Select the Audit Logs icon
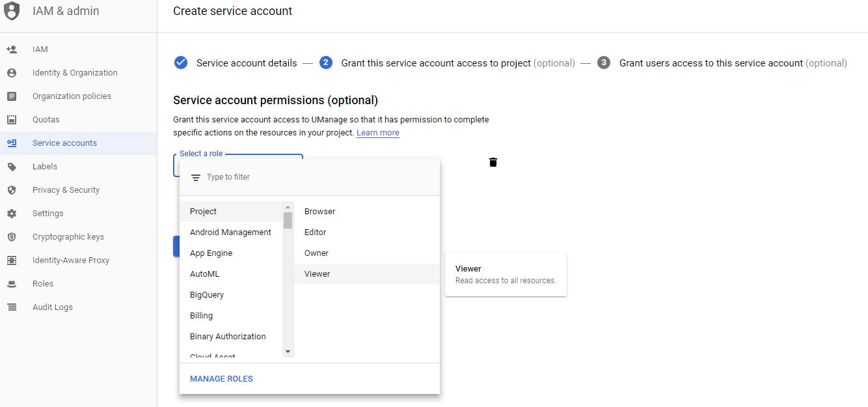This screenshot has width=868, height=407. pos(14,307)
